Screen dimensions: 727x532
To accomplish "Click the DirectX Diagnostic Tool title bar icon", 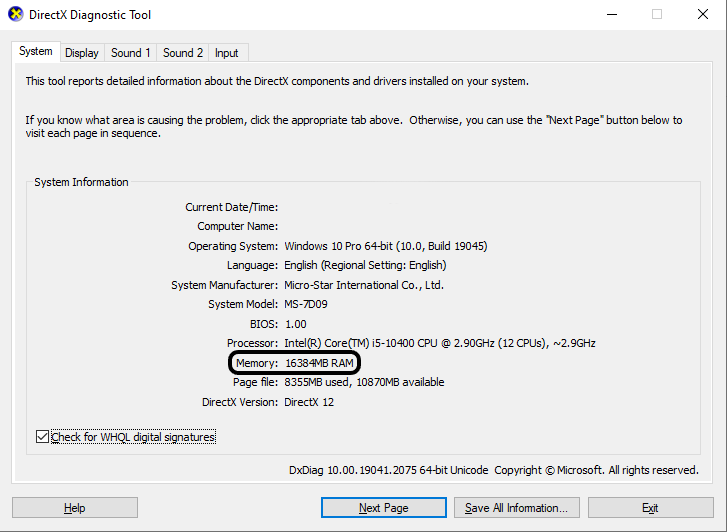I will point(16,14).
